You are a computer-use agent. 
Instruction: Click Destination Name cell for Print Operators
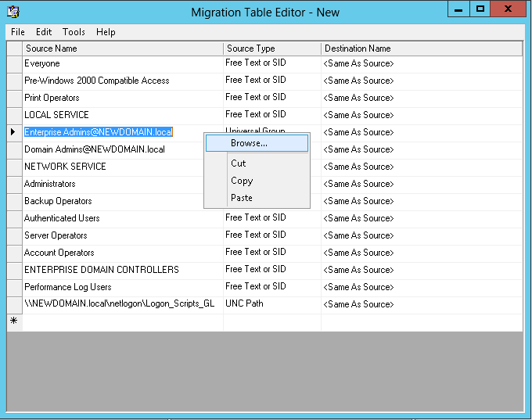421,98
